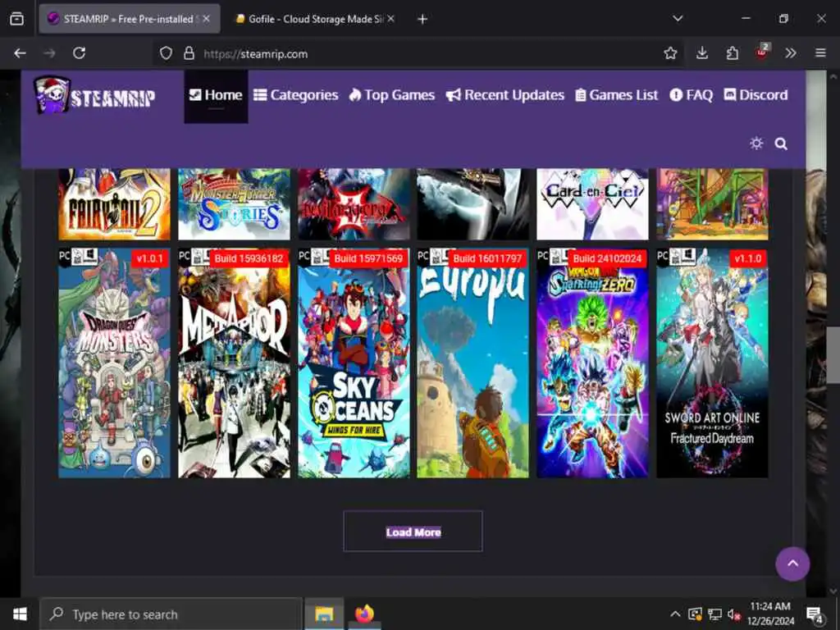This screenshot has width=840, height=630.
Task: Click the PC platform icon on Dragon Quest card
Action: [x=65, y=257]
